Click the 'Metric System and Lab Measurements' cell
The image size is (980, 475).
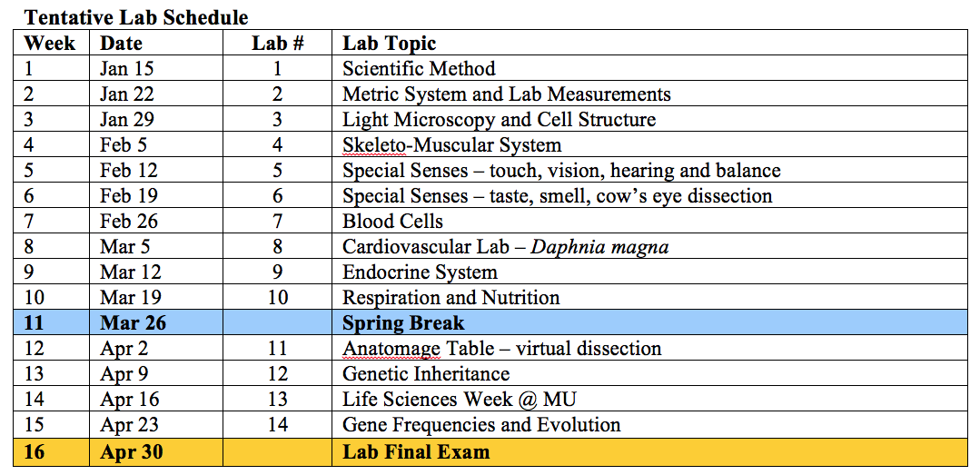point(650,94)
